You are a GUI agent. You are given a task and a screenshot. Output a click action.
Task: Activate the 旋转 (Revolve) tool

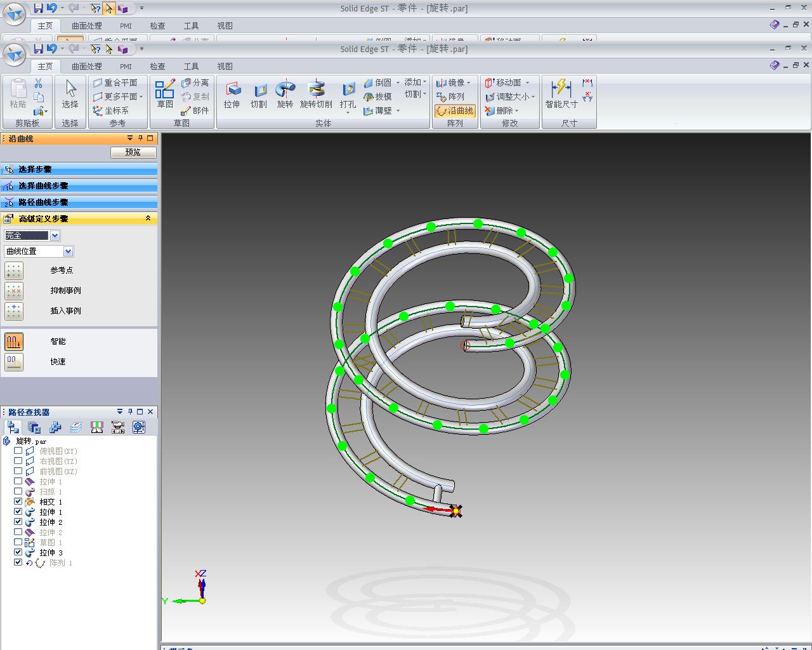tap(285, 95)
